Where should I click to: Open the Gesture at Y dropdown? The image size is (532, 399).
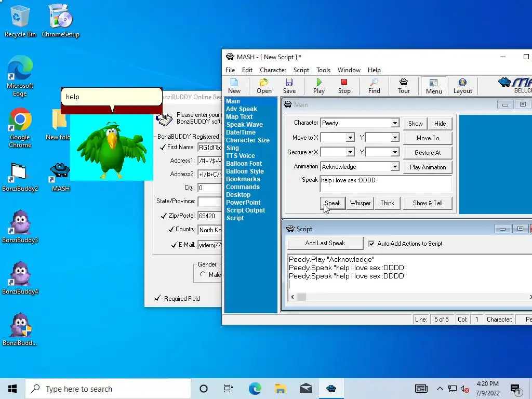pyautogui.click(x=395, y=152)
